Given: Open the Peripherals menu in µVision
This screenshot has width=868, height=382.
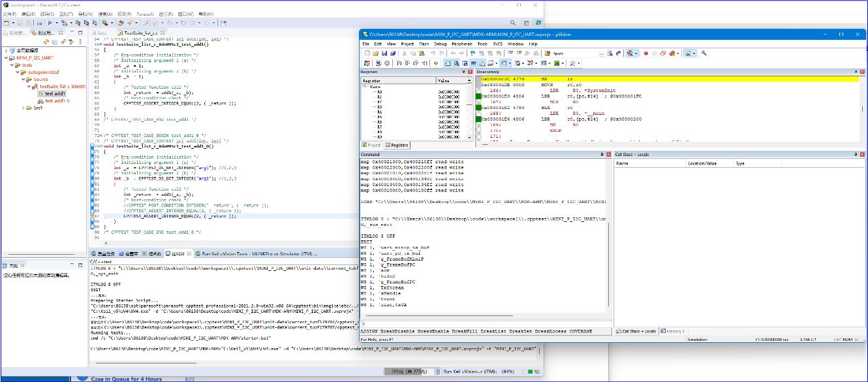Looking at the screenshot, I should coord(462,43).
